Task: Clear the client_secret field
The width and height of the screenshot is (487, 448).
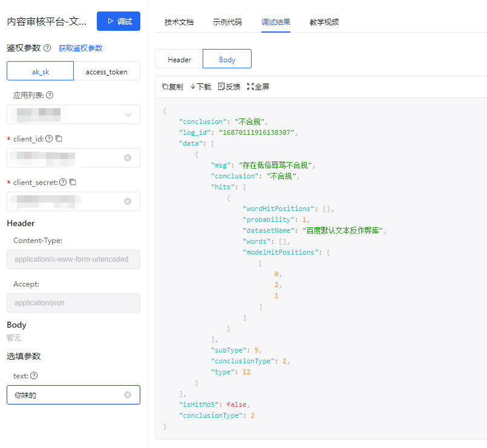Action: pos(128,201)
